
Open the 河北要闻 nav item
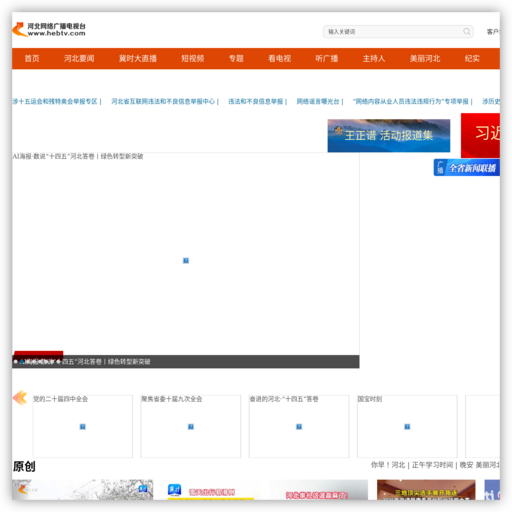[x=79, y=59]
